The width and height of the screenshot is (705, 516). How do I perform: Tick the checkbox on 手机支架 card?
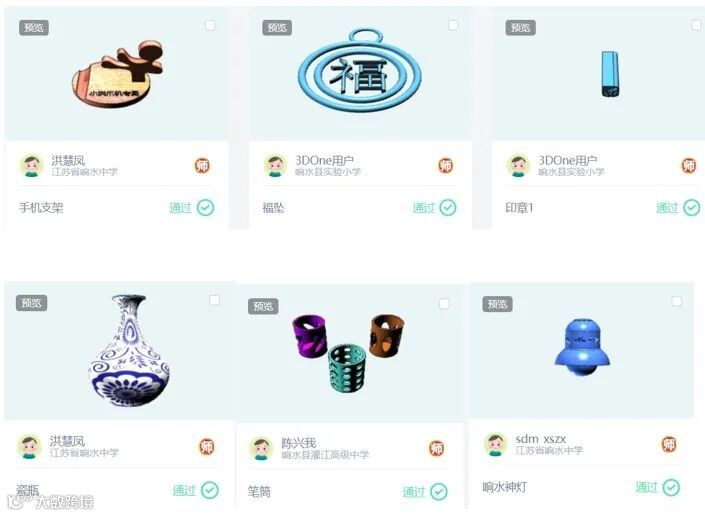point(210,25)
